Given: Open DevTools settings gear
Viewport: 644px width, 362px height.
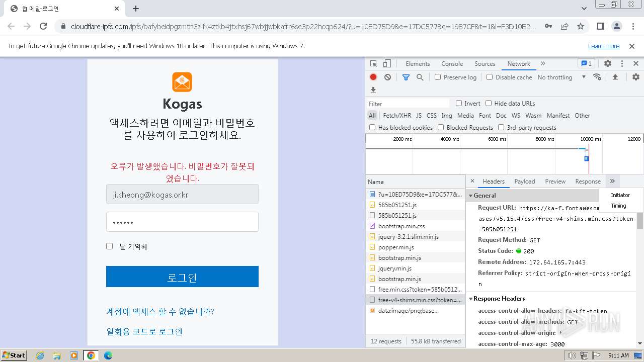Looking at the screenshot, I should [x=608, y=64].
